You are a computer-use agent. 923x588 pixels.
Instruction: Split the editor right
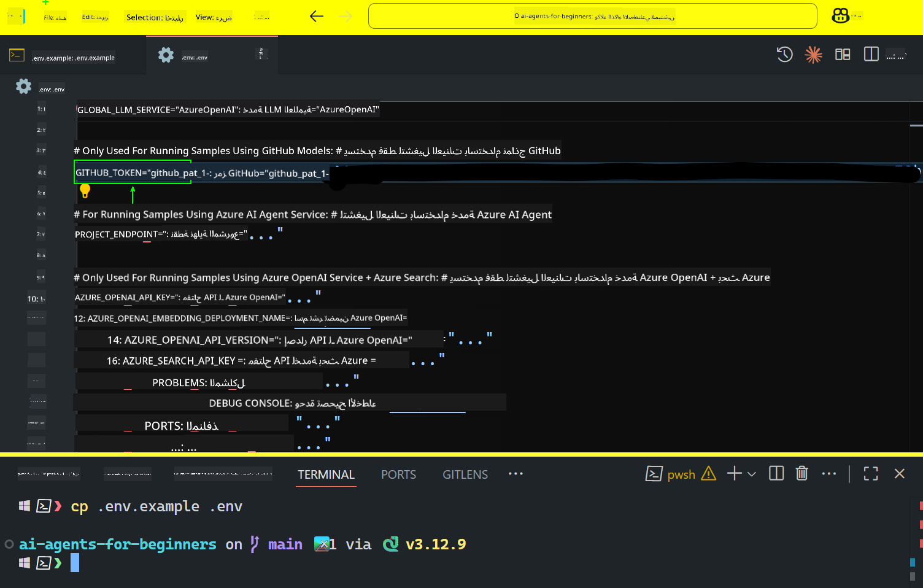[871, 55]
